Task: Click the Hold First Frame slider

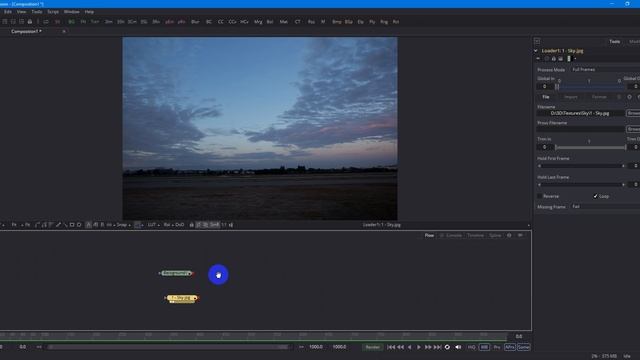Action: click(x=581, y=166)
